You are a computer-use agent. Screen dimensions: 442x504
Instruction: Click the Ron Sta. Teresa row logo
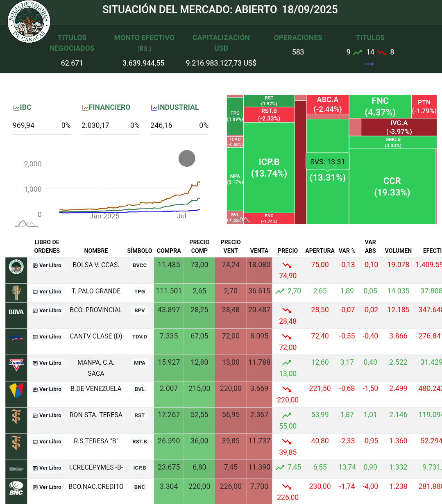tap(16, 416)
